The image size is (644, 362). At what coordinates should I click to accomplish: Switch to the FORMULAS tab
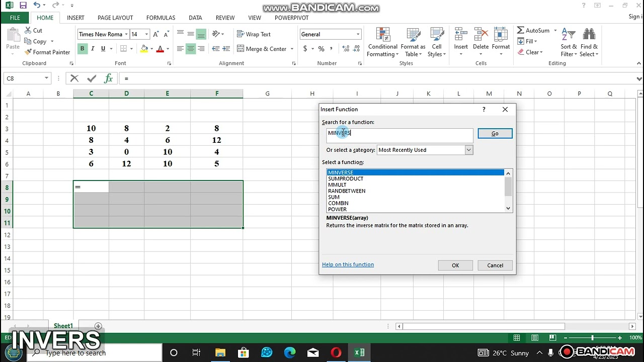(x=160, y=18)
